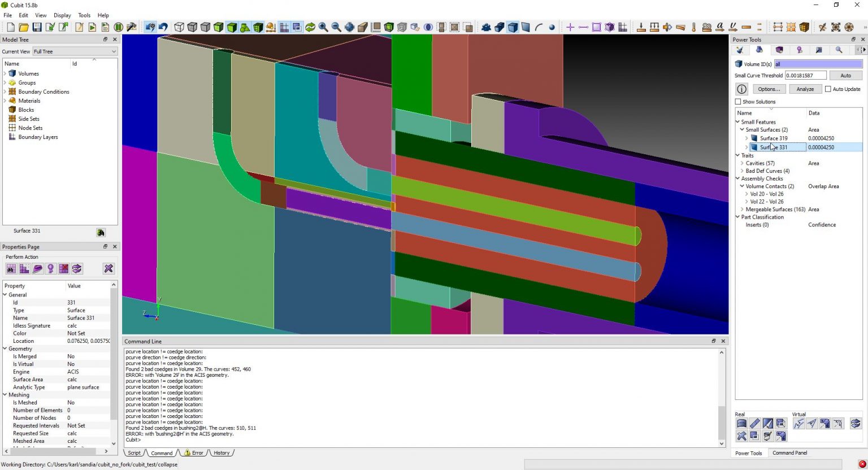Click the Save floppy disk icon
This screenshot has width=868, height=470.
point(37,27)
